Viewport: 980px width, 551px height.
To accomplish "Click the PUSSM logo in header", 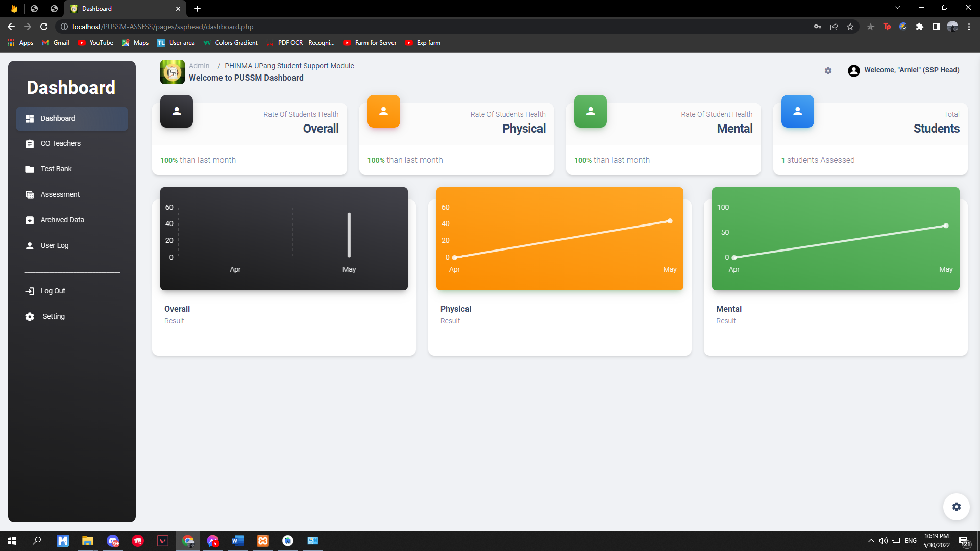I will [x=173, y=72].
